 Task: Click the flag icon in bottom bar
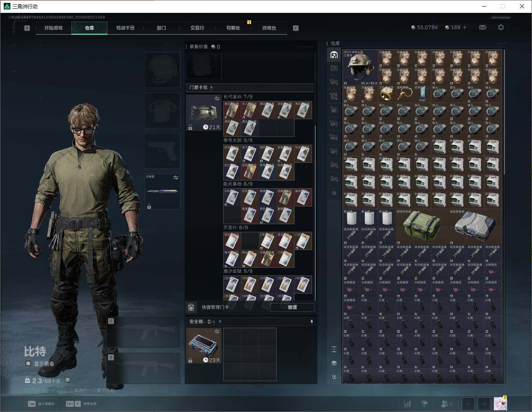tap(425, 404)
